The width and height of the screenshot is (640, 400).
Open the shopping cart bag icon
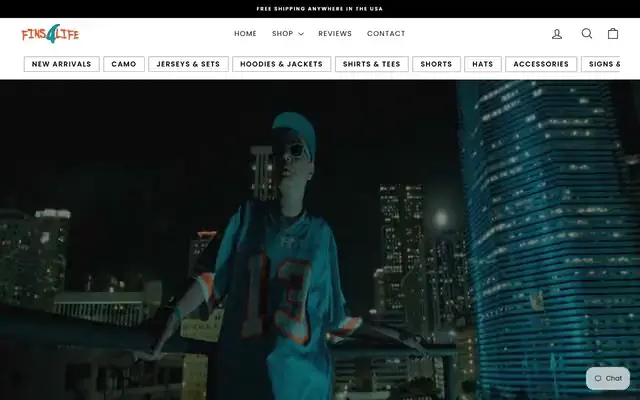pos(613,33)
